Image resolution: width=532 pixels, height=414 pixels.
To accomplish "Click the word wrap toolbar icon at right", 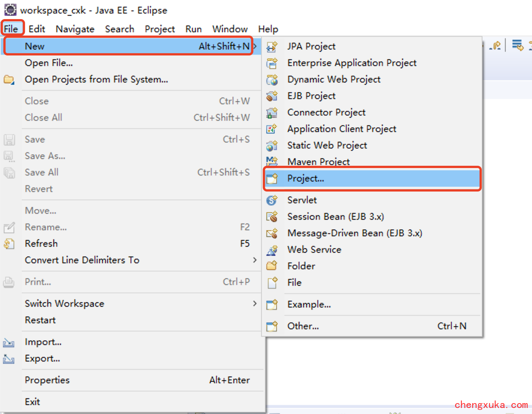I will [x=518, y=45].
